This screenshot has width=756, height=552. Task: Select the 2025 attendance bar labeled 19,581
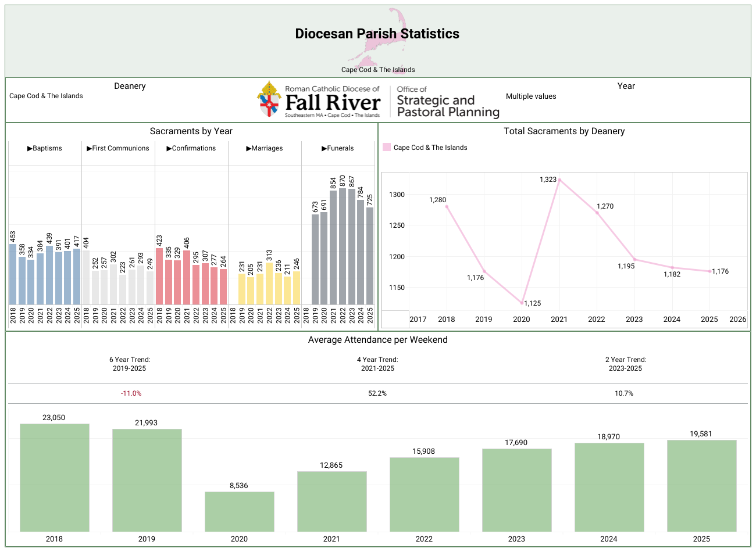pos(701,485)
